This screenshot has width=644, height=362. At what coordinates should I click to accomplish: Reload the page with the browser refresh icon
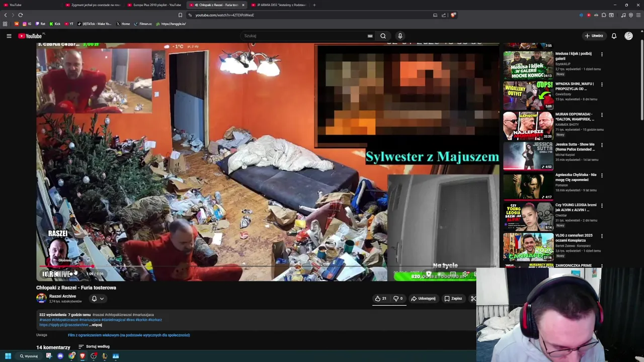[x=21, y=15]
